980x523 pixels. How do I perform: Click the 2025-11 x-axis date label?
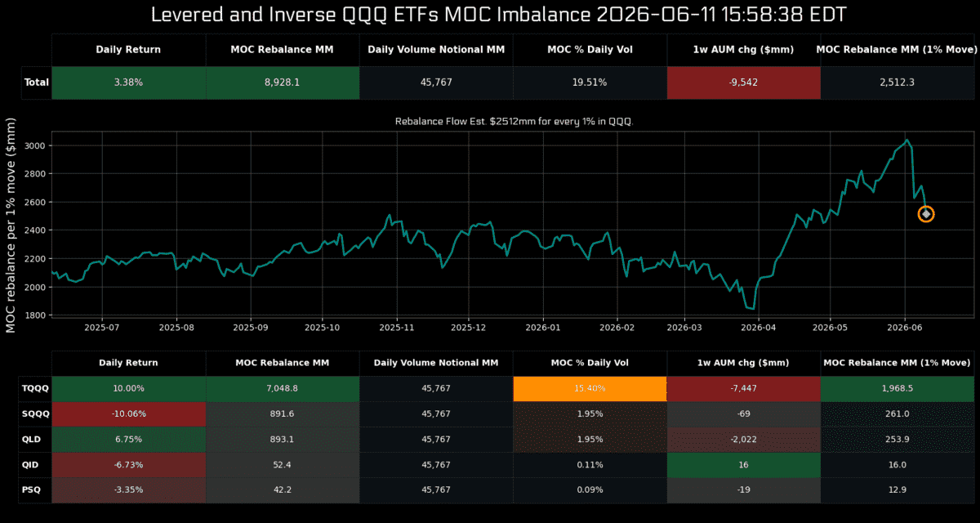(x=397, y=327)
